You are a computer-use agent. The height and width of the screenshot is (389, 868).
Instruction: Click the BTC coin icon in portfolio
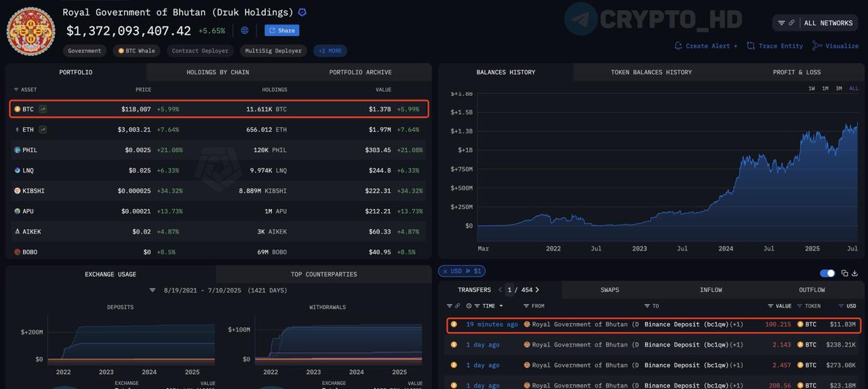18,109
